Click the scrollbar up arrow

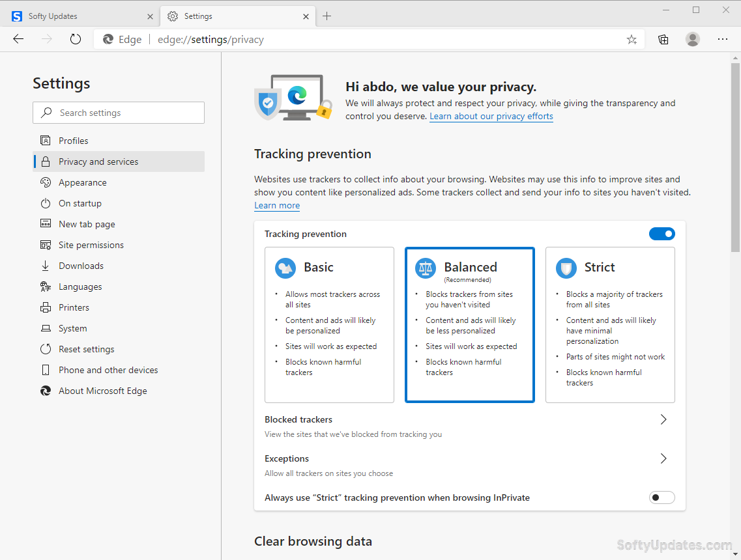point(735,58)
